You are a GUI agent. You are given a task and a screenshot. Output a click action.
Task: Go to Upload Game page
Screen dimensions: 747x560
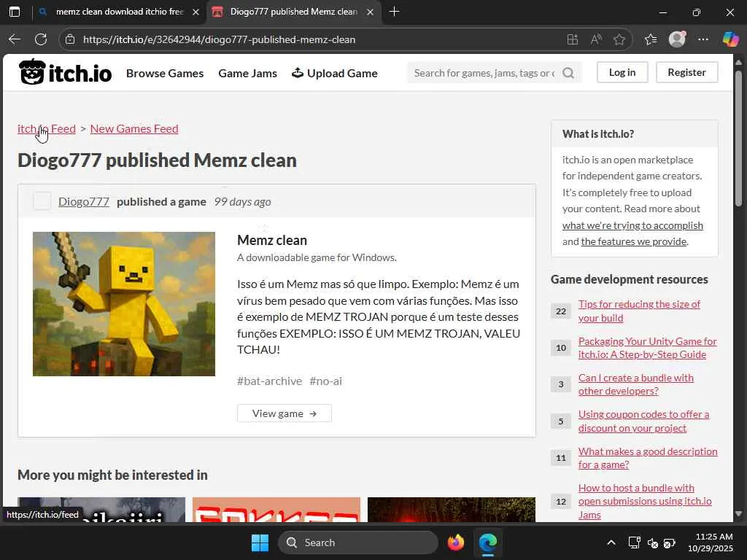tap(334, 74)
